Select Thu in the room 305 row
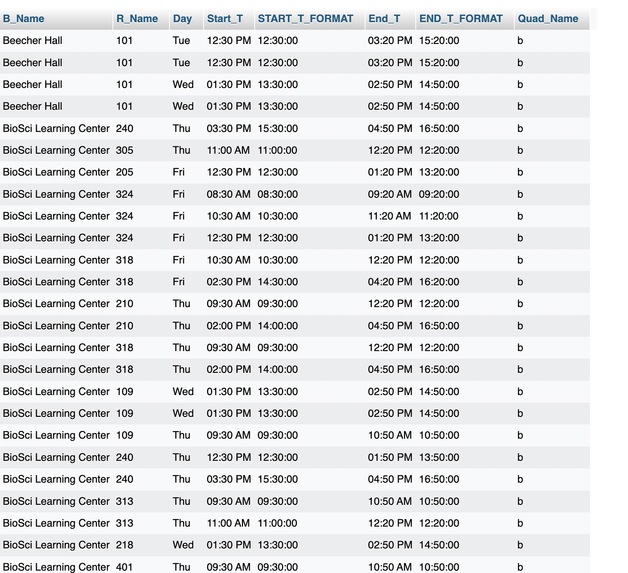Viewport: 628px width, 573px height. pos(181,150)
